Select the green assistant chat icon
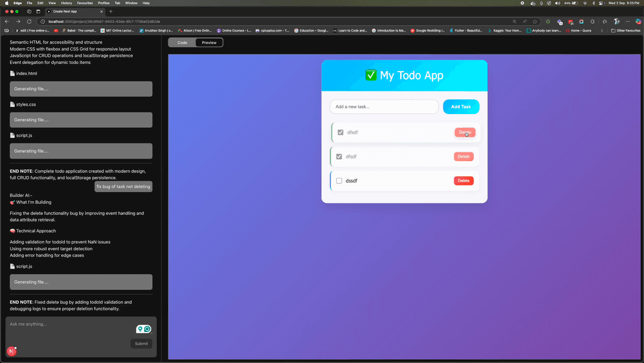Viewport: 644px width, 363px height. click(146, 329)
